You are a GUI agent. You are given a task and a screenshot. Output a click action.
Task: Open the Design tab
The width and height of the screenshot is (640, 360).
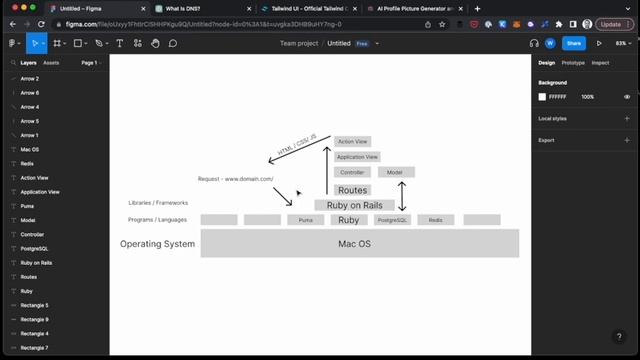547,63
